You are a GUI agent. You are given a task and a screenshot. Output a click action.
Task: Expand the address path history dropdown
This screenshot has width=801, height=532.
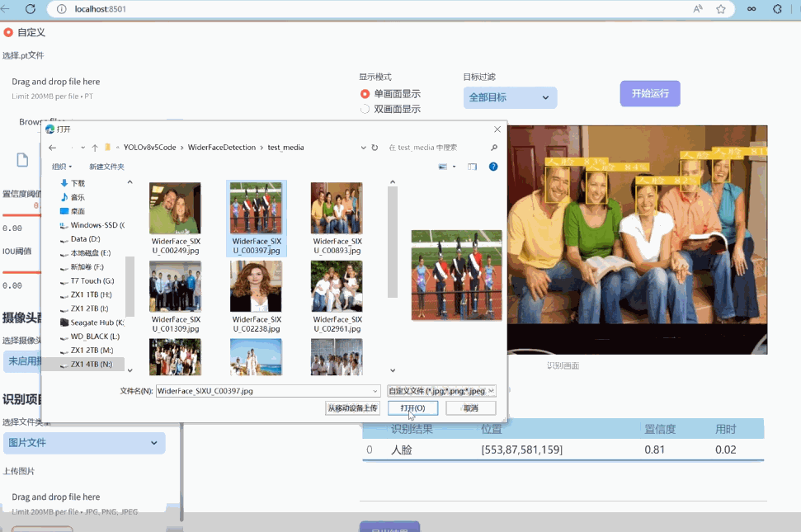[x=363, y=148]
